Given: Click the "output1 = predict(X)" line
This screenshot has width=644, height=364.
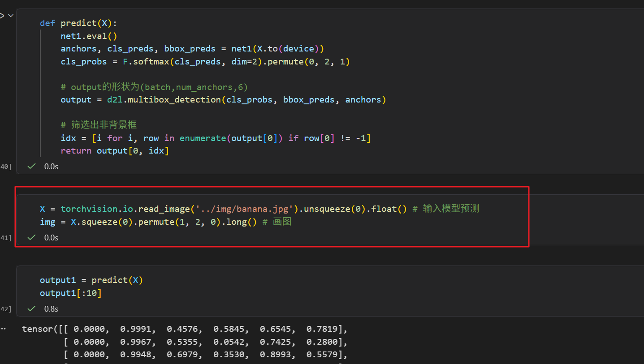Looking at the screenshot, I should [91, 280].
